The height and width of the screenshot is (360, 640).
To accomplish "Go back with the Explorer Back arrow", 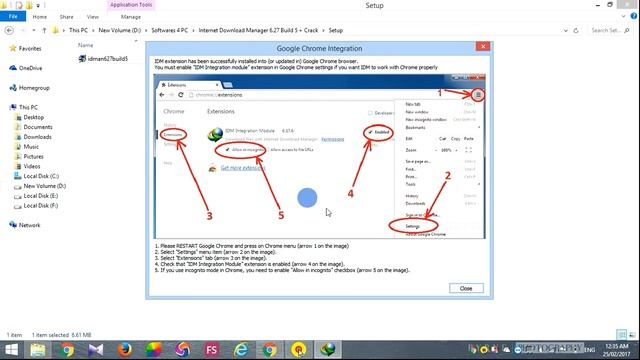I will tap(9, 30).
